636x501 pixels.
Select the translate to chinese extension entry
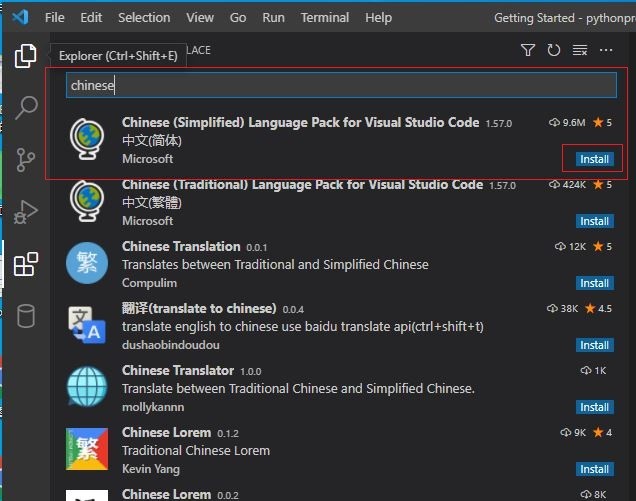click(300, 326)
